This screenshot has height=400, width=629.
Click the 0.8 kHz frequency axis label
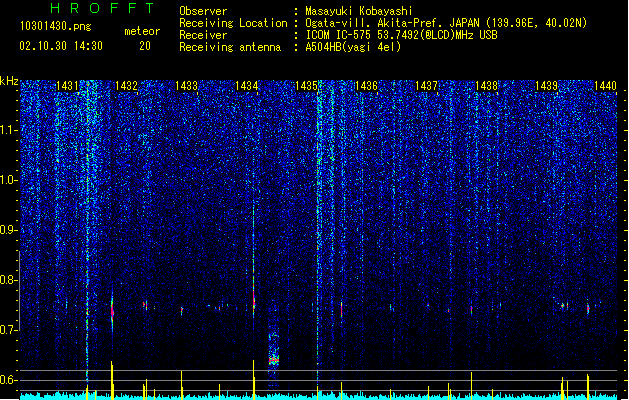pos(8,280)
